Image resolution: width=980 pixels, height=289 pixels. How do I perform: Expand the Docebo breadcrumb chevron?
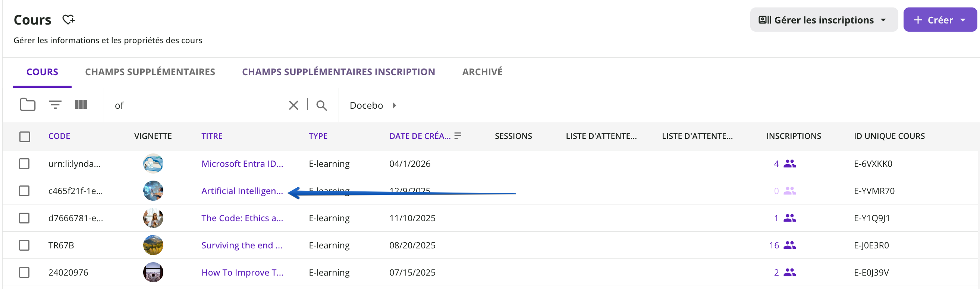[395, 105]
